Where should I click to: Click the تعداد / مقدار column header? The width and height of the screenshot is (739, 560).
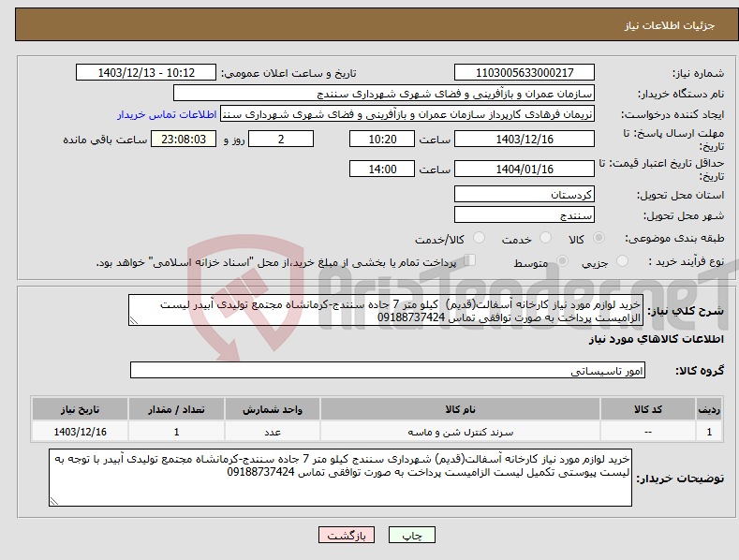tap(176, 409)
